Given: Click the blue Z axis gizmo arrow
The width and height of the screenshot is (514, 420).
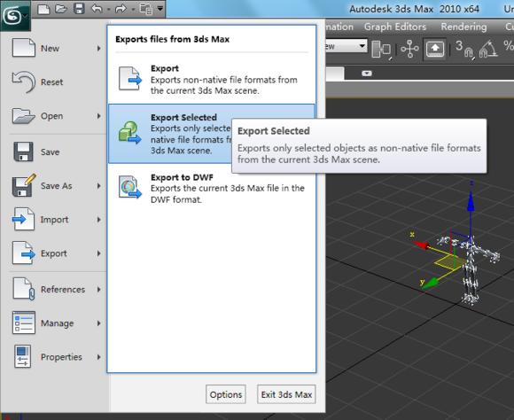Looking at the screenshot, I should 471,202.
